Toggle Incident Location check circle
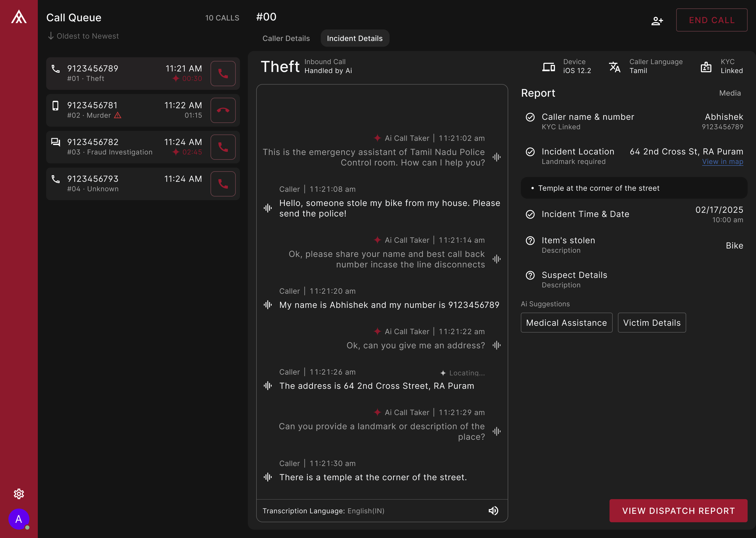The image size is (756, 538). [x=530, y=152]
